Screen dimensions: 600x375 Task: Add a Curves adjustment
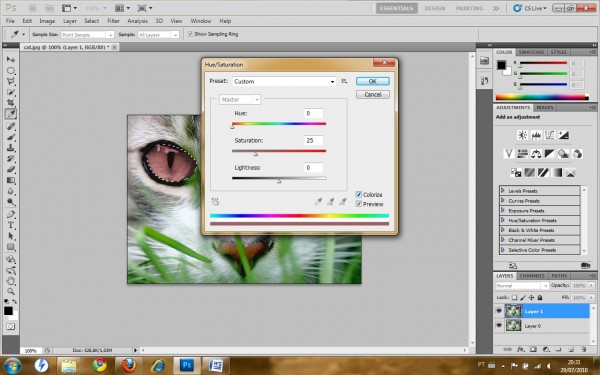pyautogui.click(x=549, y=135)
